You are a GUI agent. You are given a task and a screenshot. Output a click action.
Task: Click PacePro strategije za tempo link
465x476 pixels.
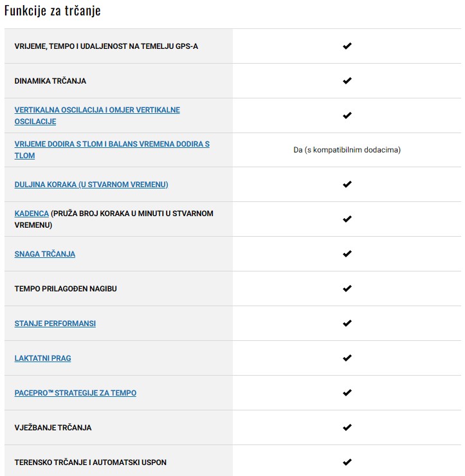tap(75, 393)
